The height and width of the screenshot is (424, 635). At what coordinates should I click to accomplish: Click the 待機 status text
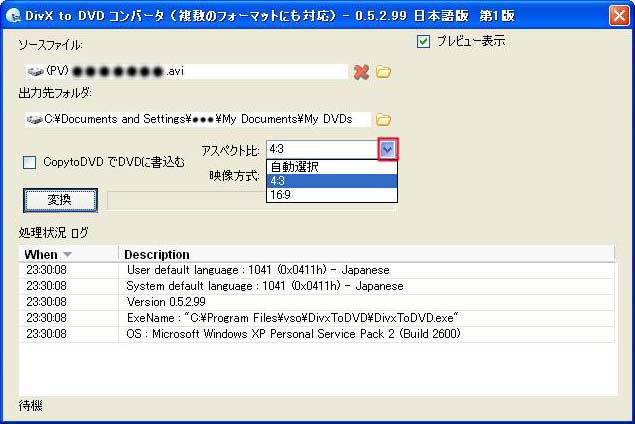click(30, 405)
